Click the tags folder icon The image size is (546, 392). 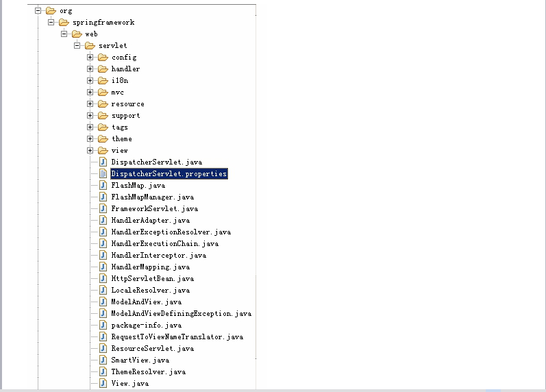tap(103, 127)
